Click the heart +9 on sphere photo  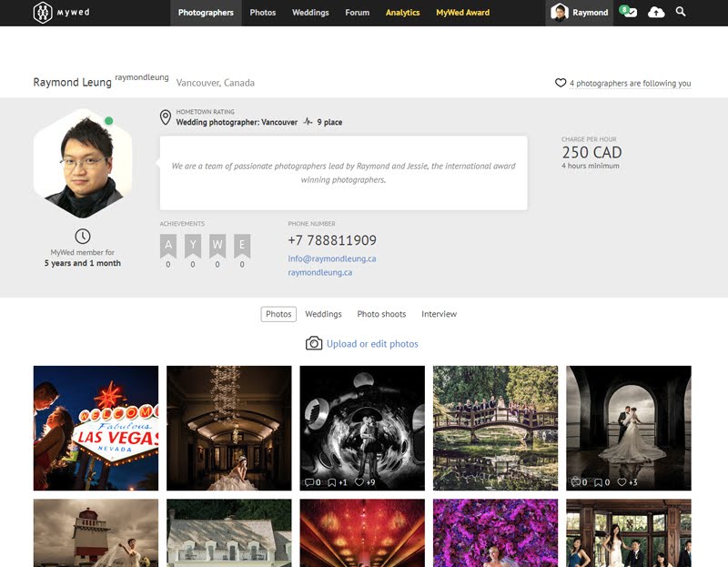point(365,482)
